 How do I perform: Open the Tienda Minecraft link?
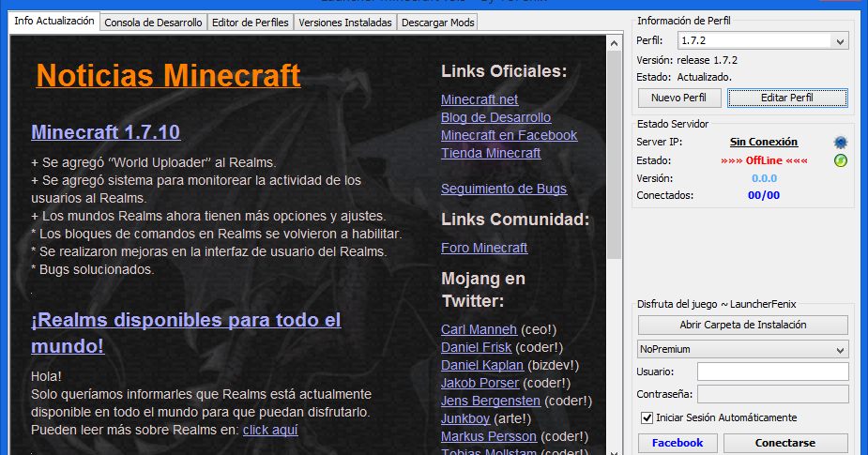coord(491,153)
